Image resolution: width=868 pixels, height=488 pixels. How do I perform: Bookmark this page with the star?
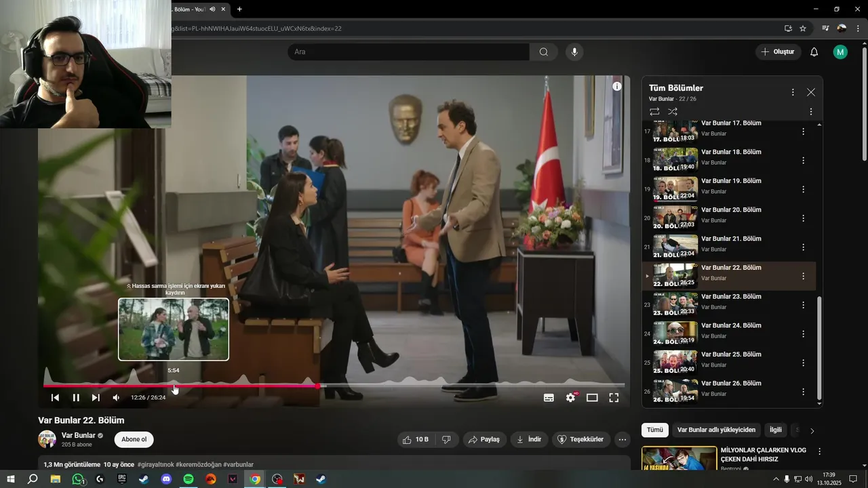pyautogui.click(x=803, y=28)
